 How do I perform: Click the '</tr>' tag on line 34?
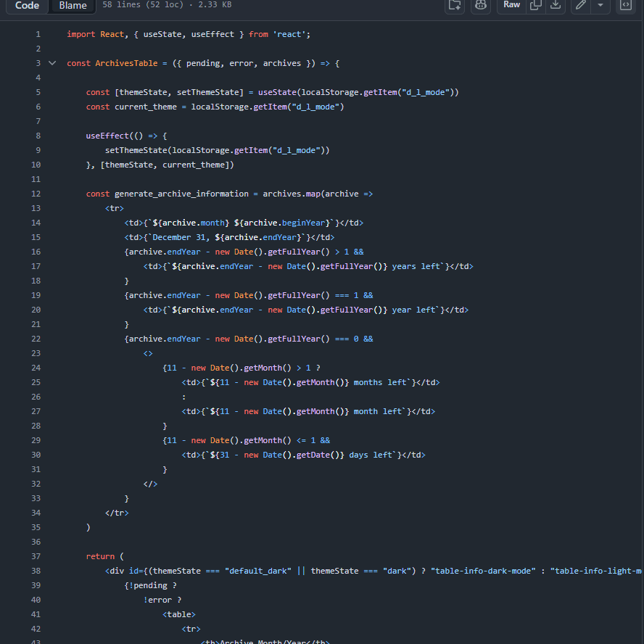117,513
